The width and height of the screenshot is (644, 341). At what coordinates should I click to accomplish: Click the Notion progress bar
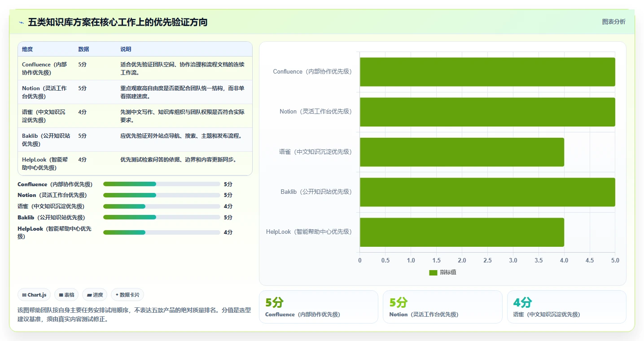[162, 195]
